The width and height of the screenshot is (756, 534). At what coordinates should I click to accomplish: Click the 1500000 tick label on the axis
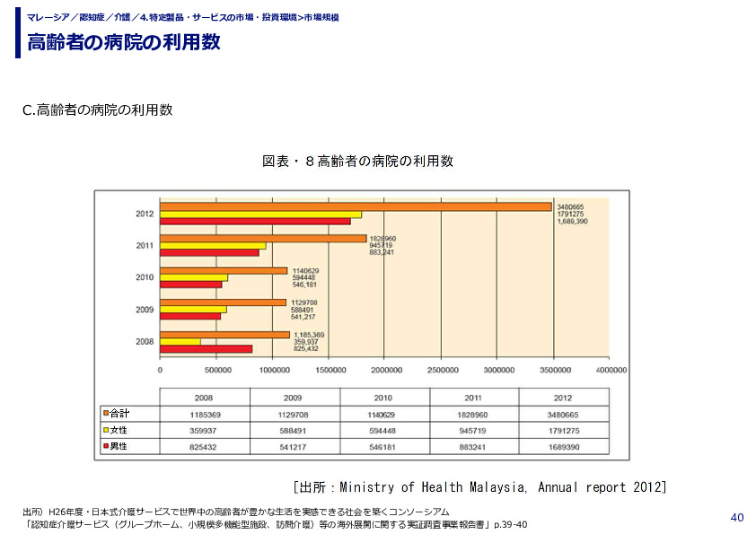tap(330, 370)
